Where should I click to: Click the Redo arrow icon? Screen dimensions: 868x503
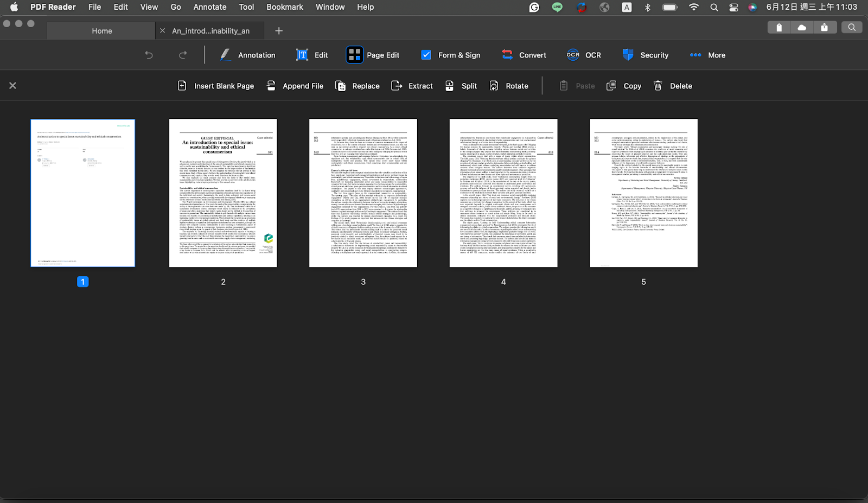[183, 55]
